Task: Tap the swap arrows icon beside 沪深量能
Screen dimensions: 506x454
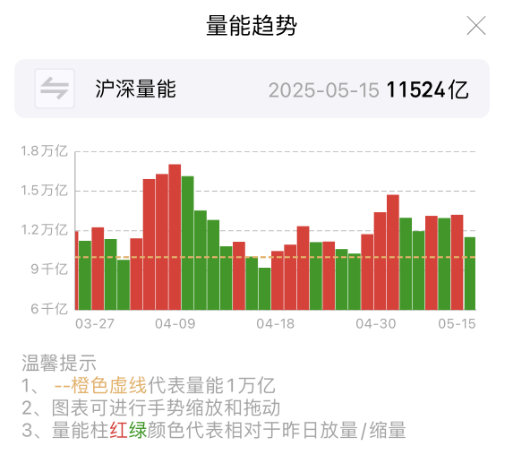Action: 55,88
